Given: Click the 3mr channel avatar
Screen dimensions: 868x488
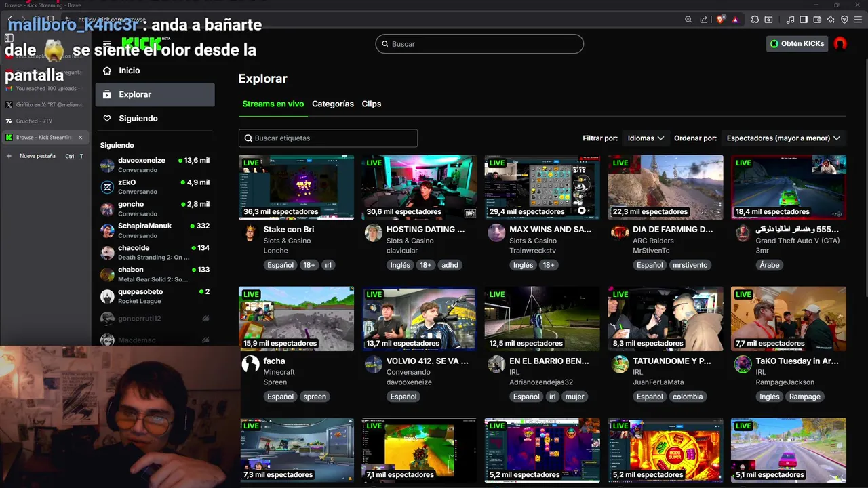Looking at the screenshot, I should point(743,233).
